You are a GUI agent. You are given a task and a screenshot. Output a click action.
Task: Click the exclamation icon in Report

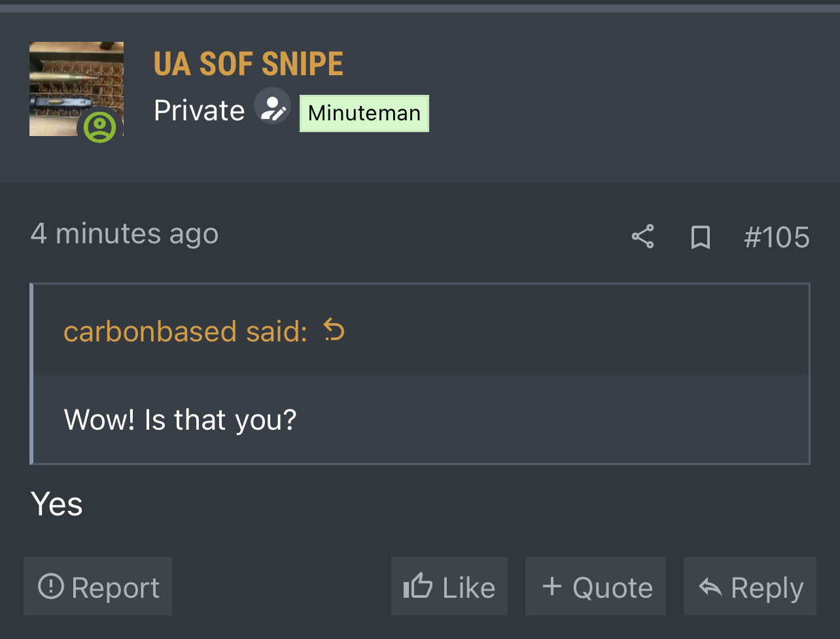(x=51, y=586)
